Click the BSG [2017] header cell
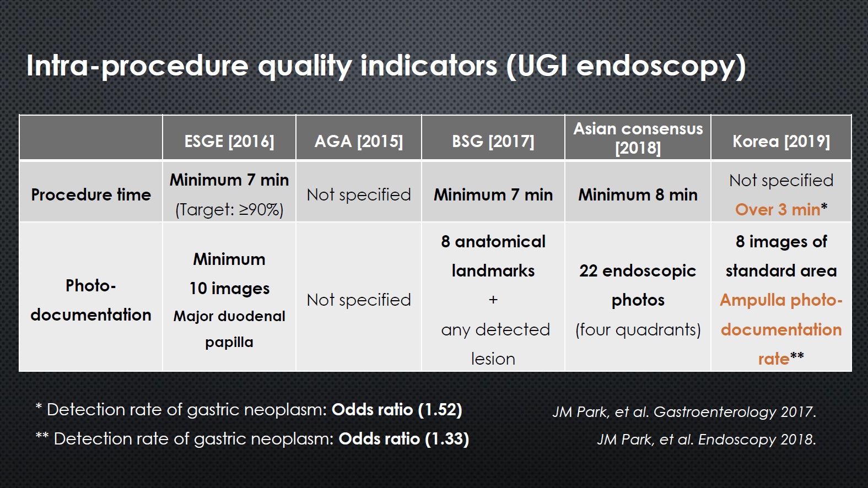 pos(493,142)
